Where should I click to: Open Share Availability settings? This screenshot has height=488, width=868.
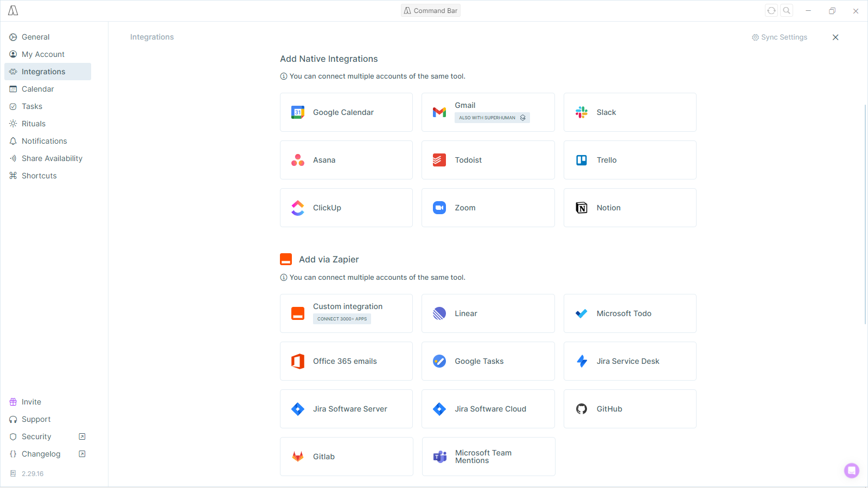[48, 158]
